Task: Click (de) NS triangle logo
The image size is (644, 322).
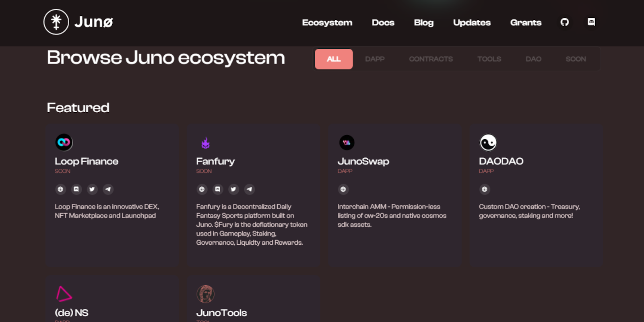Action: coord(64,294)
